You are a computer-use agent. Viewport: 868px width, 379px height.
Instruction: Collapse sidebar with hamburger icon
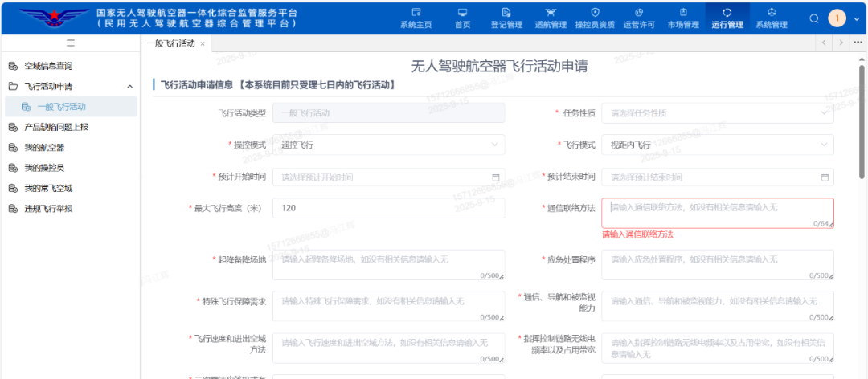tap(70, 43)
